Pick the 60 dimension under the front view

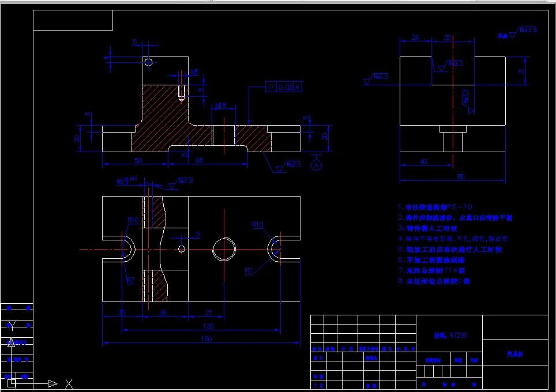(x=200, y=160)
